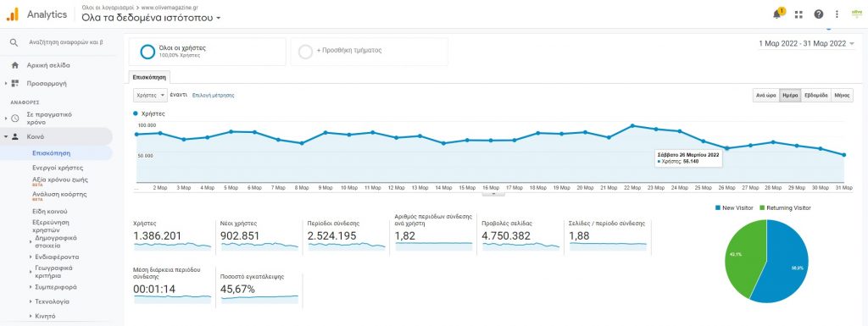The image size is (868, 326).
Task: Open the date range 1 Μαρ 2022 dropdown
Action: pyautogui.click(x=806, y=44)
